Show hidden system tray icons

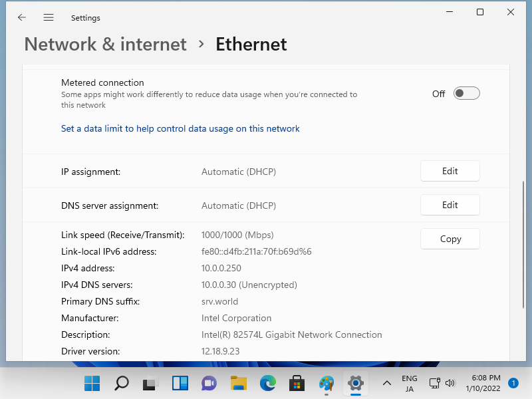point(386,383)
